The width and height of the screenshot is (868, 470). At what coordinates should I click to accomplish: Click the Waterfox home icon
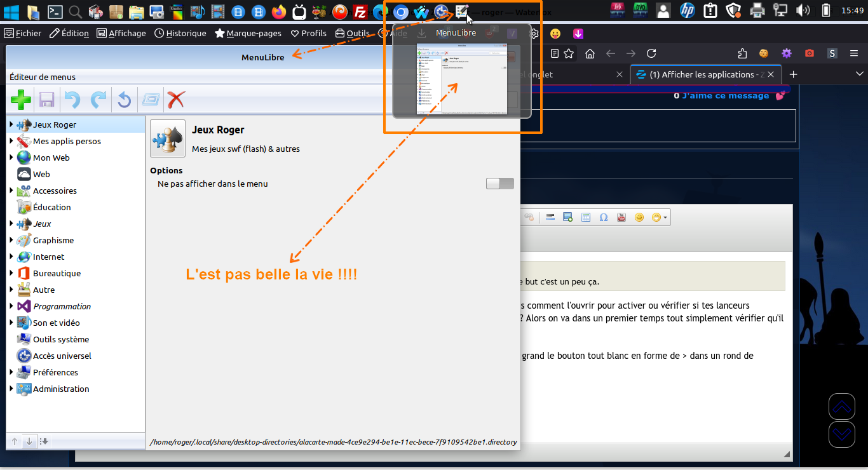click(x=590, y=53)
